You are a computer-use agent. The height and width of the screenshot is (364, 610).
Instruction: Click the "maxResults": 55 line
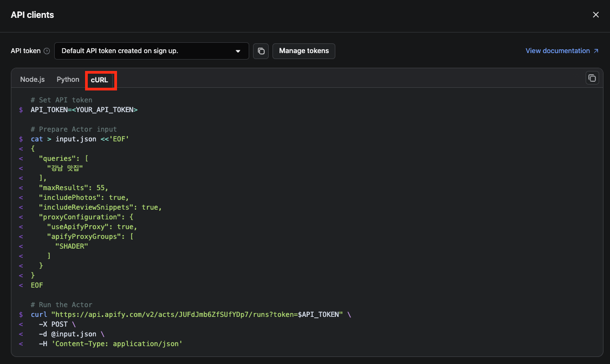coord(73,187)
